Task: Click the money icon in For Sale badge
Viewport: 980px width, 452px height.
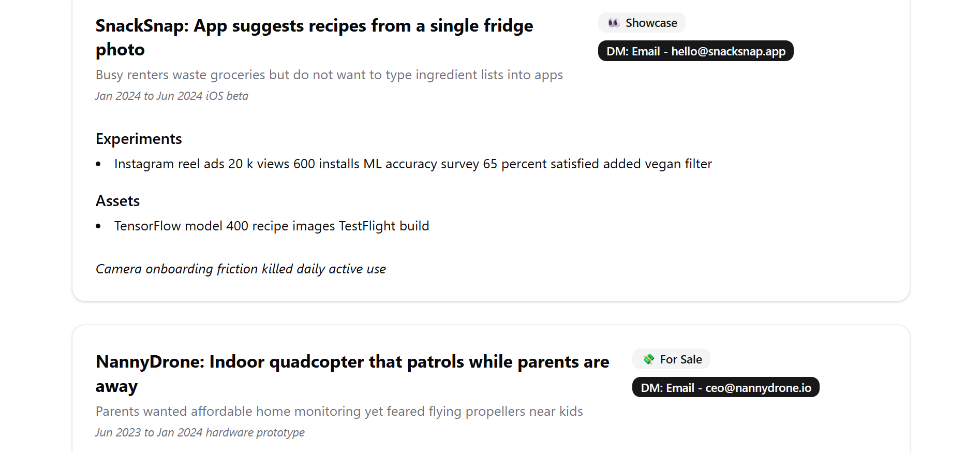Action: 648,359
